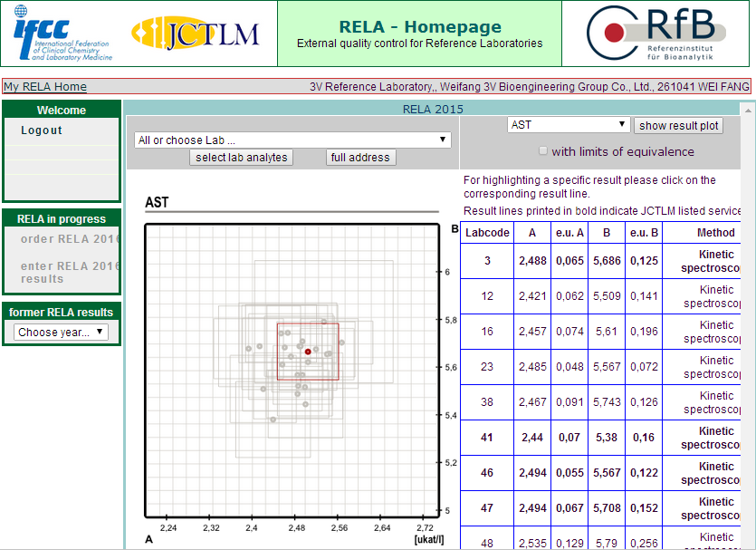This screenshot has width=756, height=550.
Task: Click the 'show result plot' button
Action: click(678, 126)
